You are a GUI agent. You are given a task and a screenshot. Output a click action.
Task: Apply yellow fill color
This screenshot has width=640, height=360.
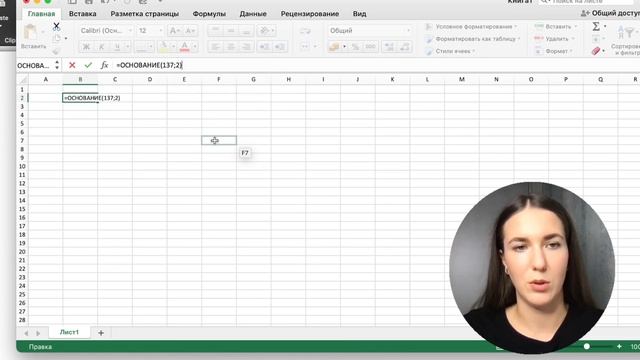(x=163, y=47)
